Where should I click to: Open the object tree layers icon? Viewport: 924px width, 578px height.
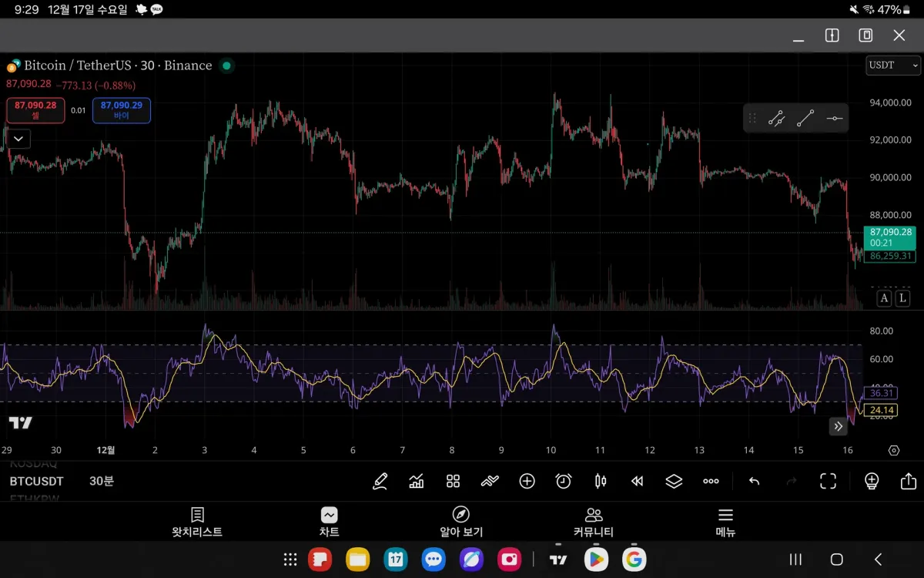[x=674, y=482]
